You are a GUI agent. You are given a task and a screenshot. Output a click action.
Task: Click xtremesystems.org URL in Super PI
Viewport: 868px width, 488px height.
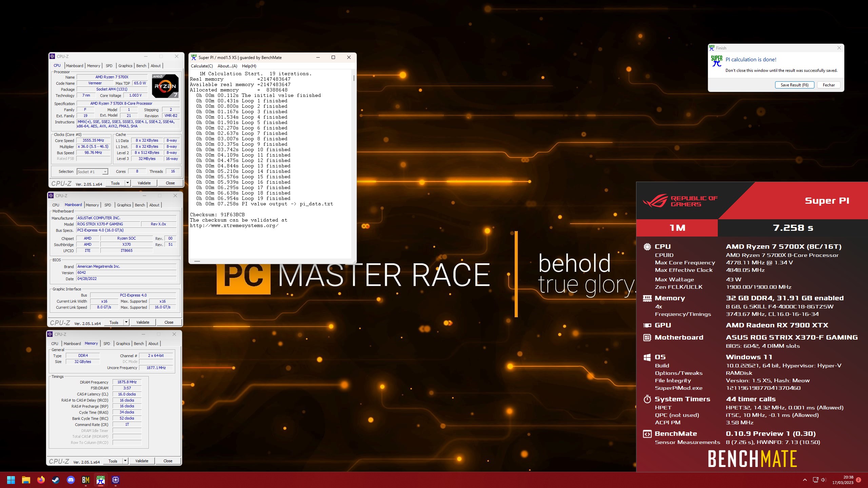pos(234,226)
